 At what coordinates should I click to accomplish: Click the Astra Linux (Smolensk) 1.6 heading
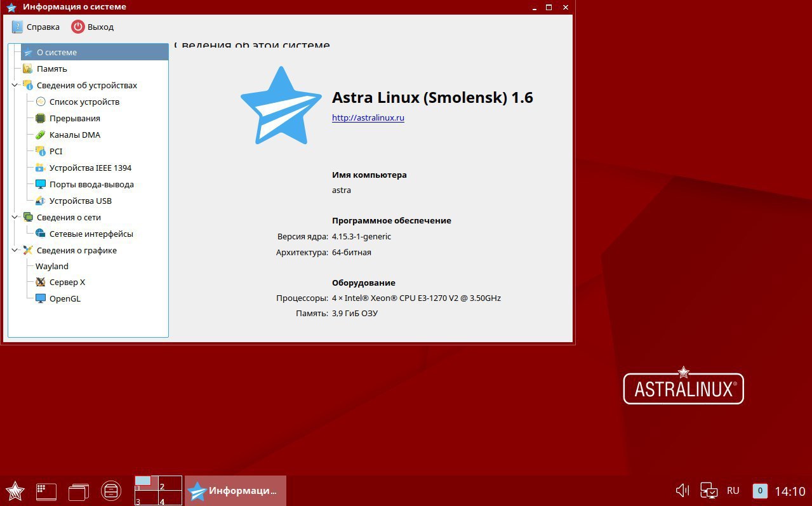(x=432, y=98)
